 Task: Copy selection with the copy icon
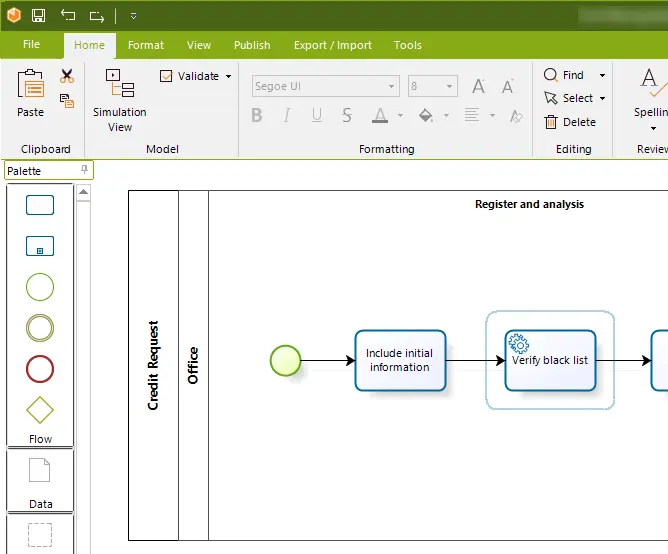pyautogui.click(x=67, y=101)
